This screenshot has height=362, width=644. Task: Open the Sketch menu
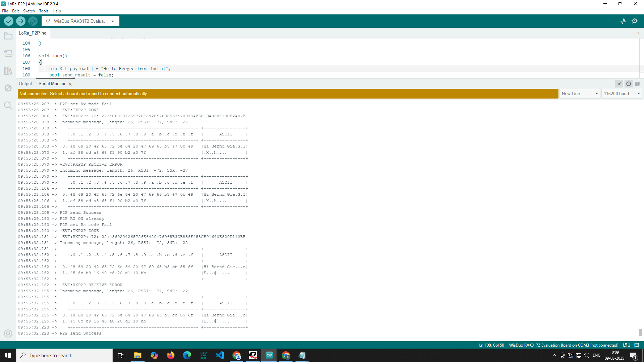[x=29, y=11]
